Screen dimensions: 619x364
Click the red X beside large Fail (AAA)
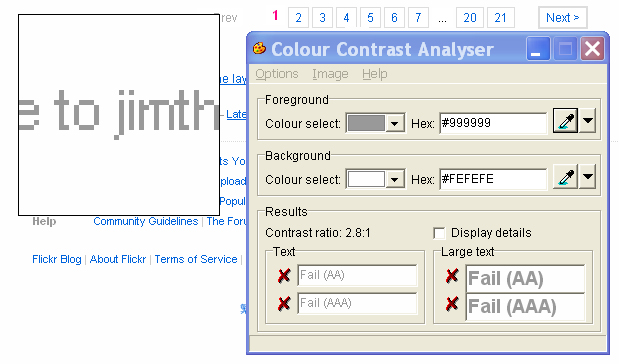click(x=452, y=304)
